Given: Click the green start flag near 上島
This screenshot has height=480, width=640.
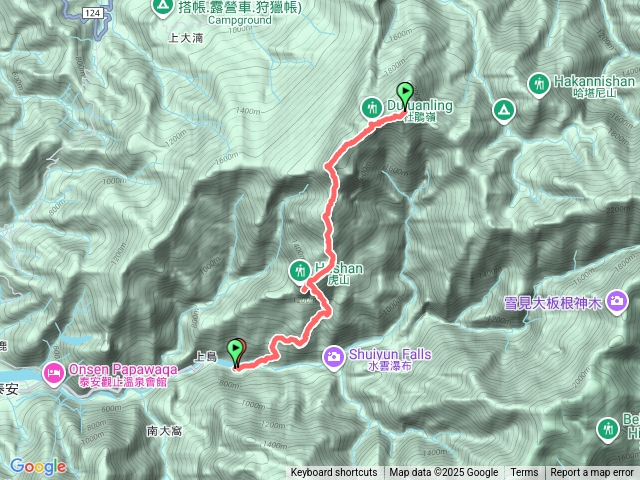Looking at the screenshot, I should 235,352.
